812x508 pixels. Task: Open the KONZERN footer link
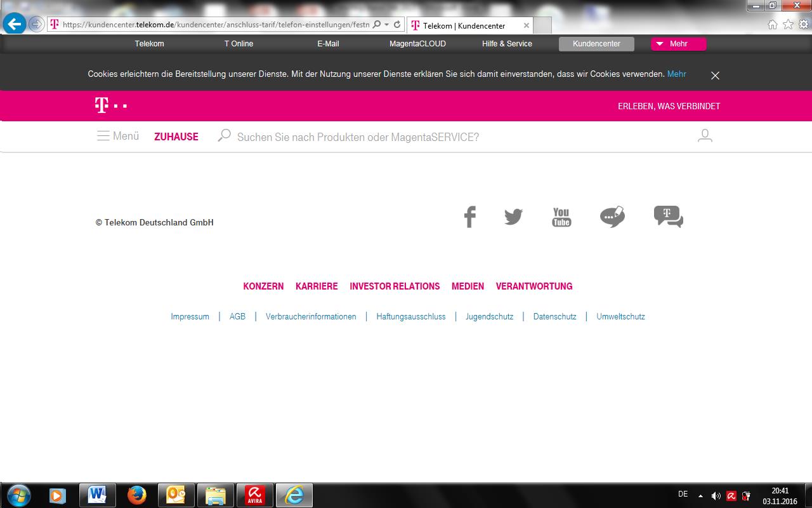click(x=263, y=286)
